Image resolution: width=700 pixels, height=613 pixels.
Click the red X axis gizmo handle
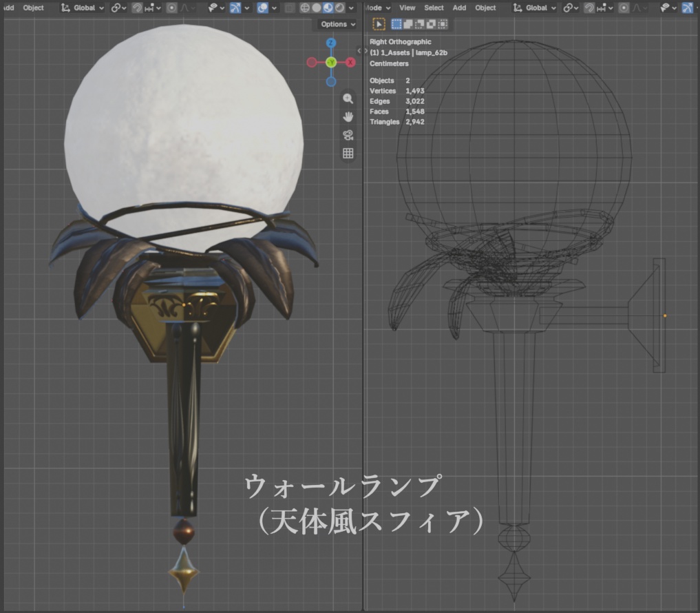point(350,62)
